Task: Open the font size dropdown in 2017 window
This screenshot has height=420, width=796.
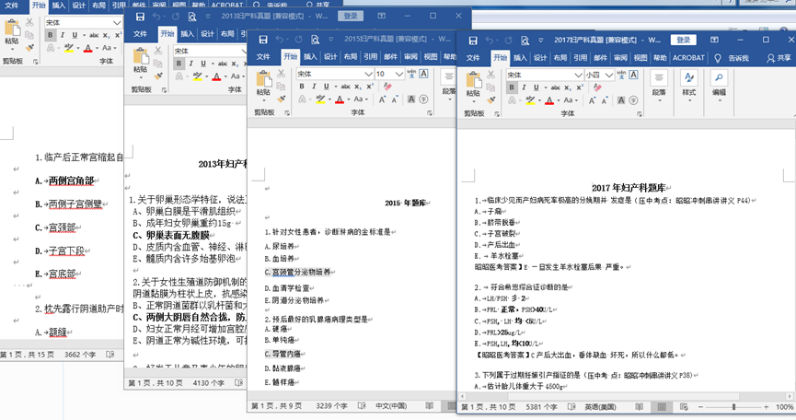Action: click(x=608, y=74)
